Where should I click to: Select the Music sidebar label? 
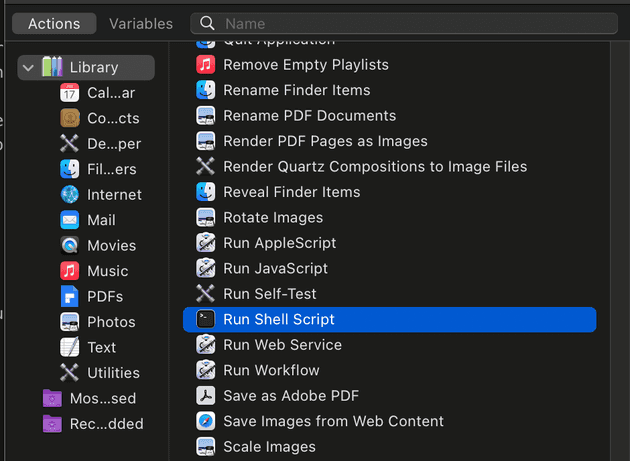pyautogui.click(x=108, y=271)
